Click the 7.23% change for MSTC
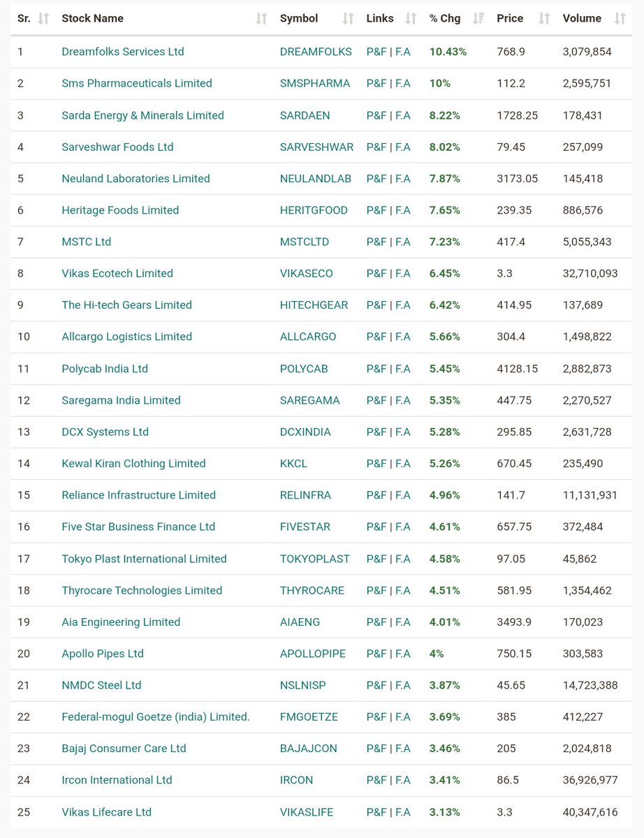The image size is (644, 838). point(445,242)
